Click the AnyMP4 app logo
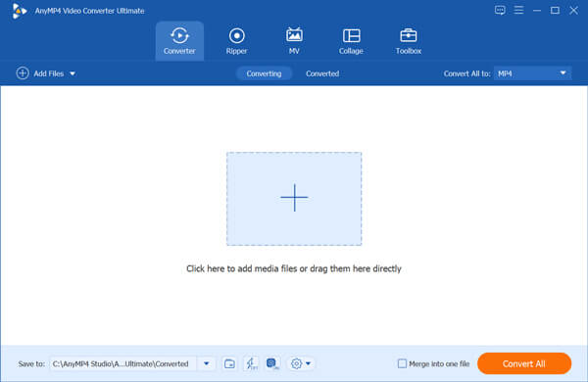This screenshot has width=588, height=382. tap(19, 11)
